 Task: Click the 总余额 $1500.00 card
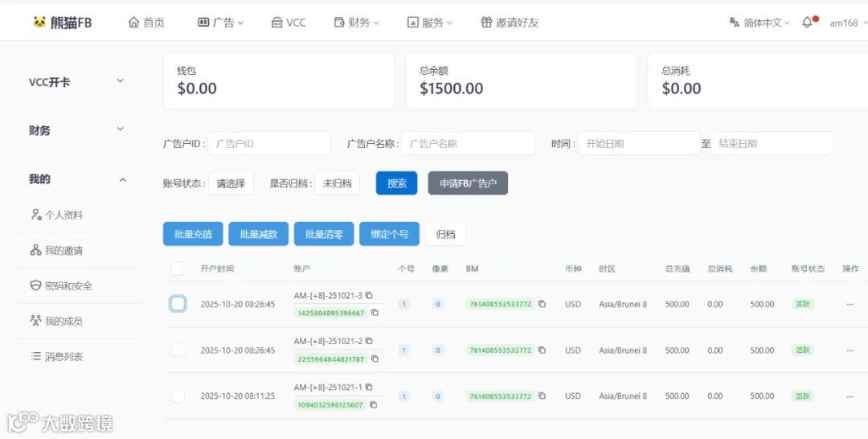pyautogui.click(x=521, y=81)
